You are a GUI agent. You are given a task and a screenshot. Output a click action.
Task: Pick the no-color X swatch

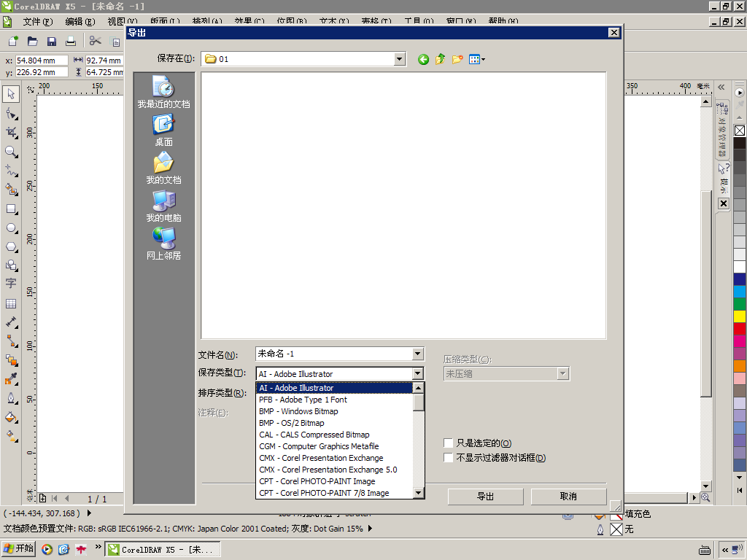click(740, 131)
